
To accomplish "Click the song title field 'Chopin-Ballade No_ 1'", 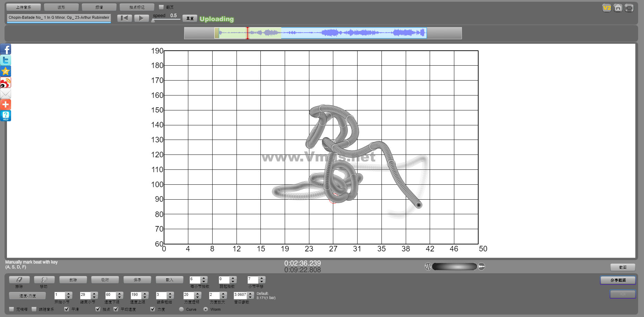I will (x=59, y=17).
